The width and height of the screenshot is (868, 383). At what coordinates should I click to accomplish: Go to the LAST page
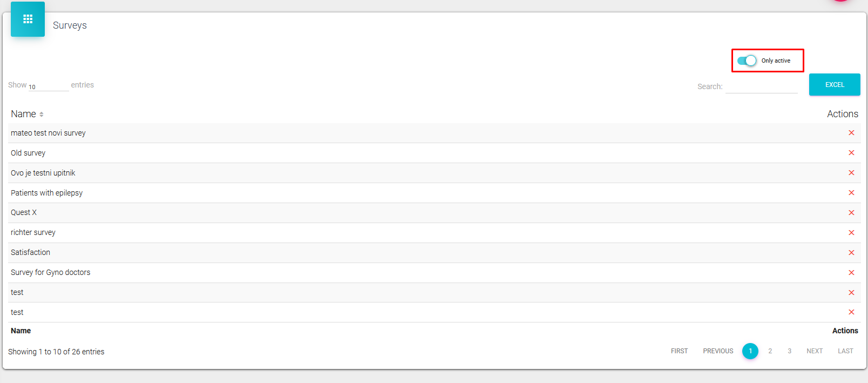coord(845,351)
